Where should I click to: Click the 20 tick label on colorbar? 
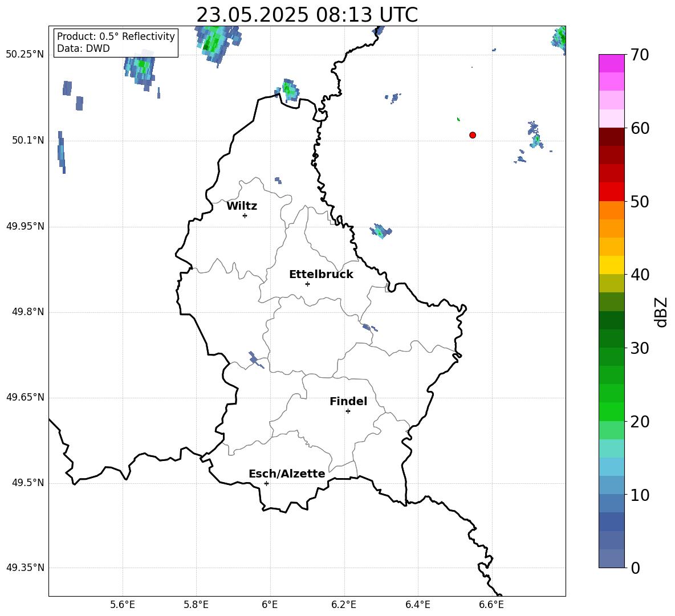click(640, 422)
